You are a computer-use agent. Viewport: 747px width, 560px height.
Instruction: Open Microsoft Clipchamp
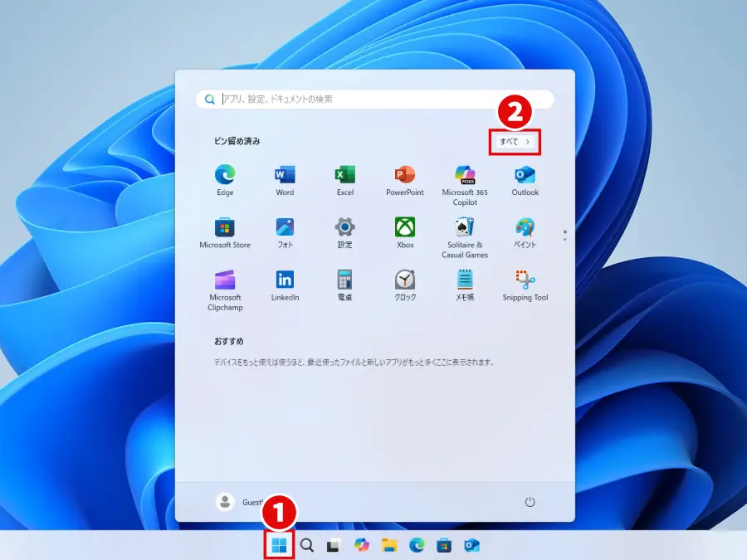(x=225, y=290)
